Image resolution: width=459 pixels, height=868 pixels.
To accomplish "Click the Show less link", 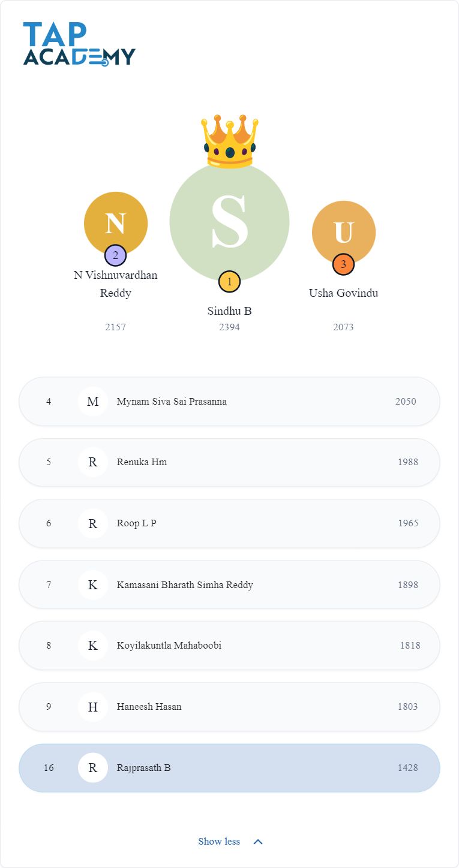I will pyautogui.click(x=219, y=842).
